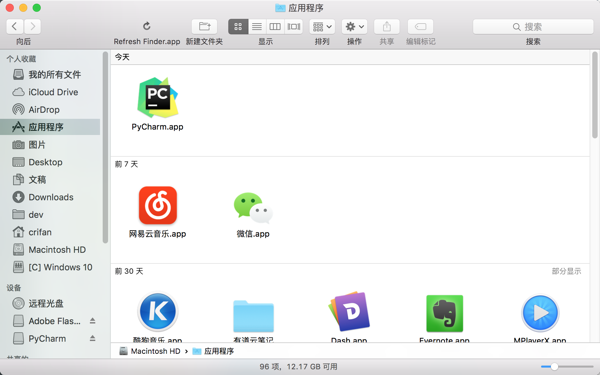
Task: Create a new folder via toolbar icon
Action: 204,26
